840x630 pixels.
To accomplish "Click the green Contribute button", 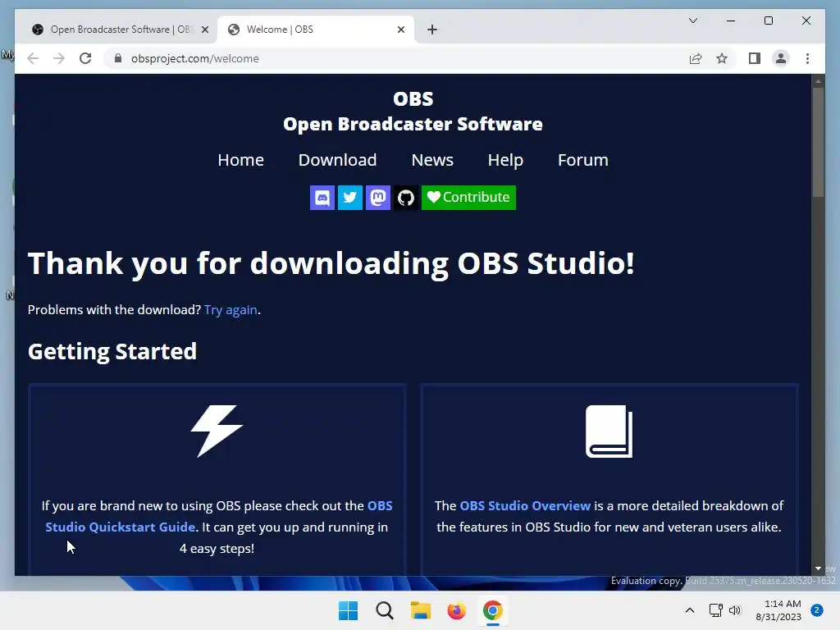I will pos(468,198).
